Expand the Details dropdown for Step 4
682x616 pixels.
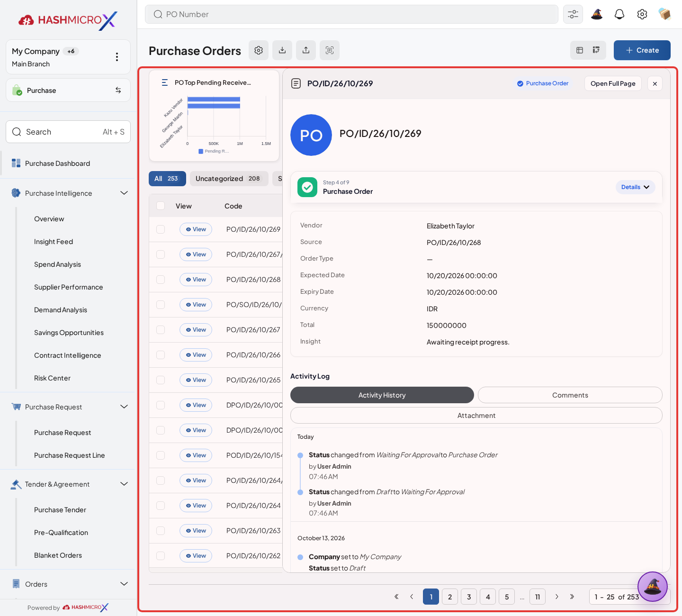pos(635,187)
